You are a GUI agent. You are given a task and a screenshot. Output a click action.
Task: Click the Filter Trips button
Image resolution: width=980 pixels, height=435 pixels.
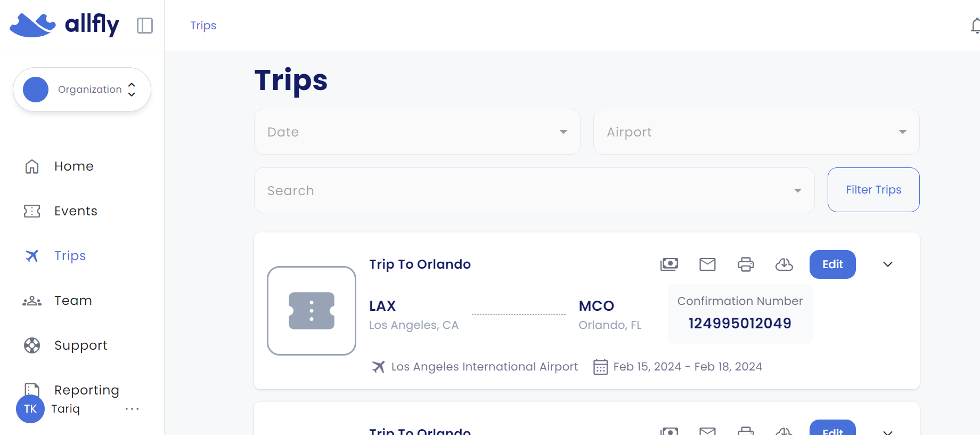pyautogui.click(x=873, y=190)
